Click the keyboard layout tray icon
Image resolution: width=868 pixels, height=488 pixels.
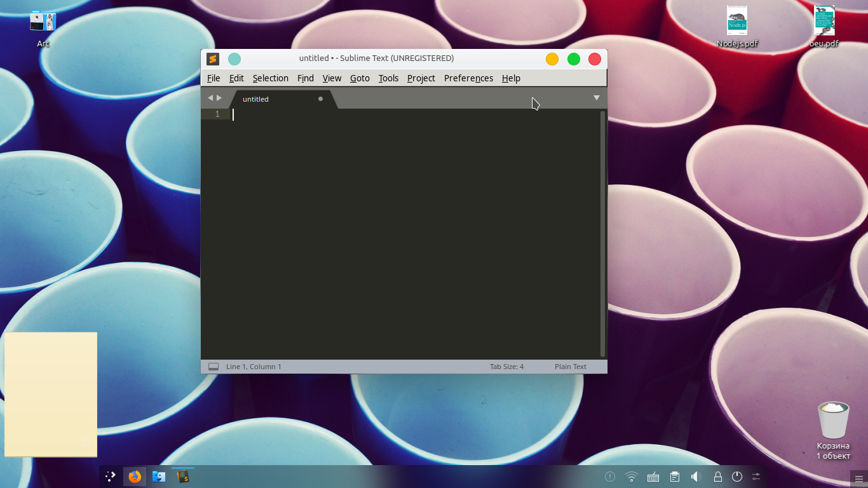653,477
